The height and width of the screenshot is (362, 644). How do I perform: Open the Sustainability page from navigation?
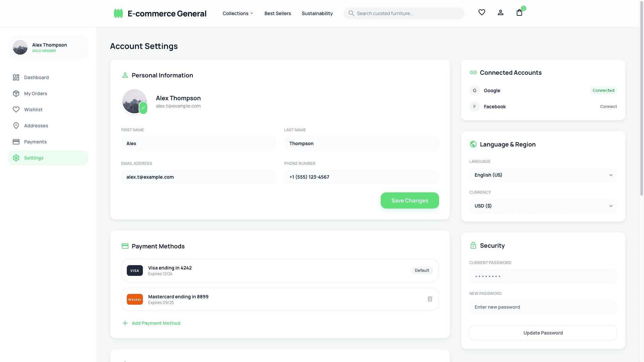pos(317,13)
